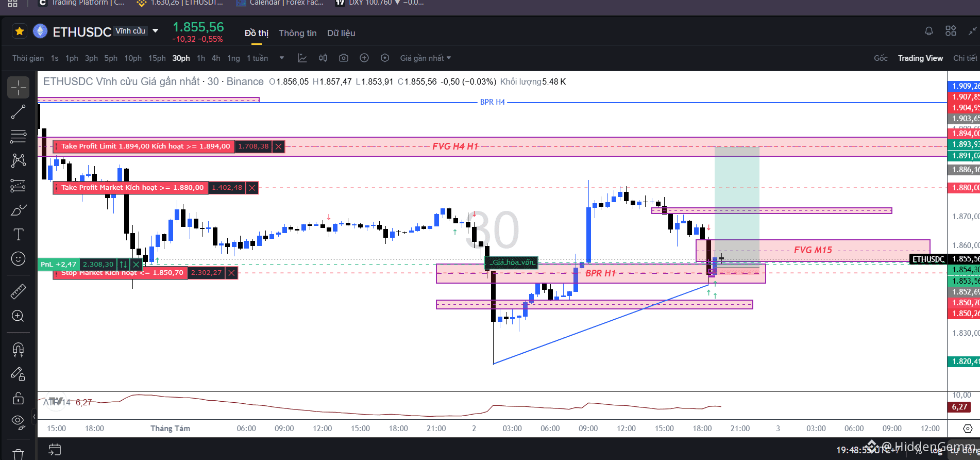Toggle stay in drawing mode

(18, 374)
